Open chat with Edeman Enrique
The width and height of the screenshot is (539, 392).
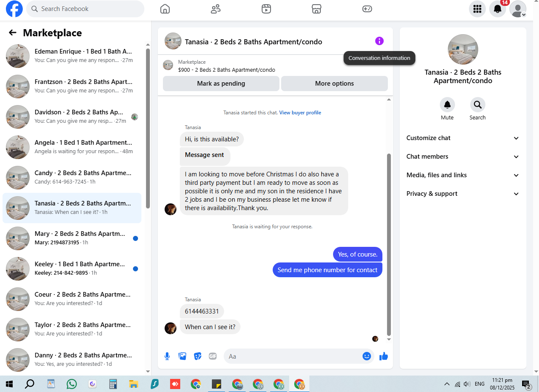coord(72,56)
